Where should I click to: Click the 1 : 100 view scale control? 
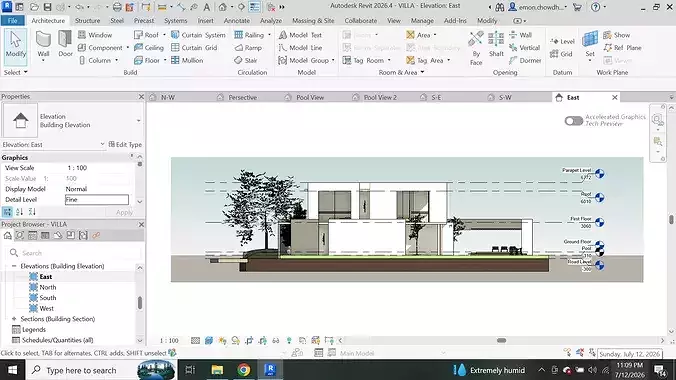click(x=169, y=340)
